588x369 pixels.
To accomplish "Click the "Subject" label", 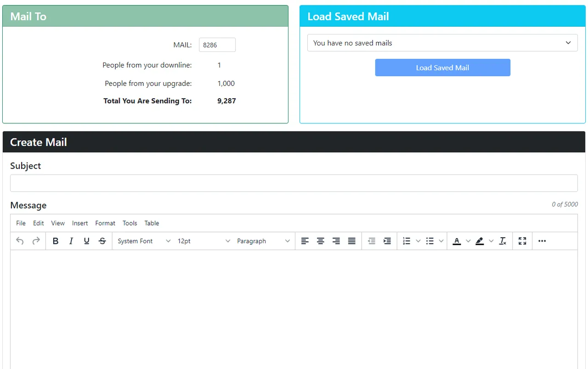I will click(26, 166).
